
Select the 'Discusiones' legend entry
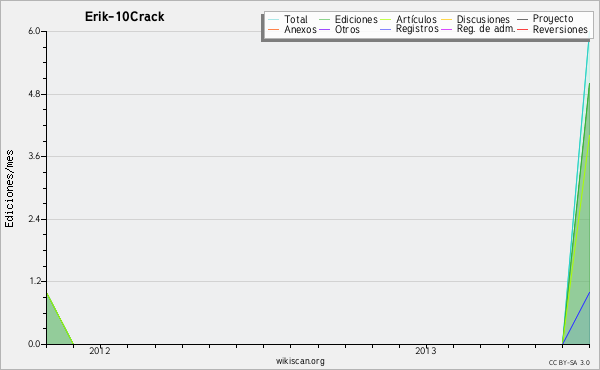tap(483, 19)
